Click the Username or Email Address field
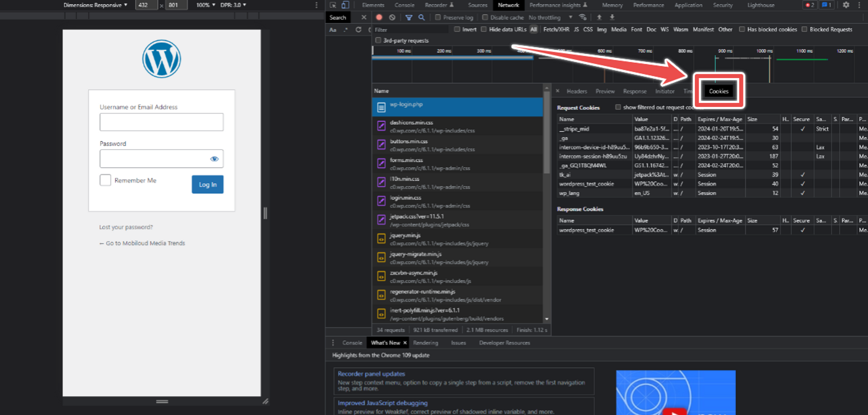 pos(161,122)
